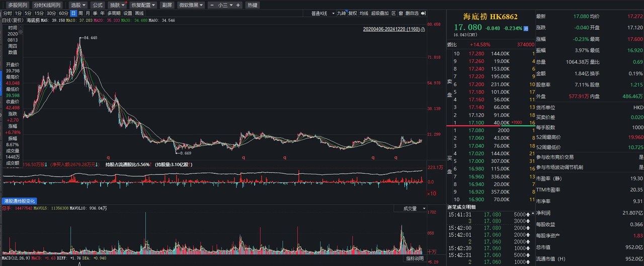The image size is (644, 266).
Task: Click buy level 10 price 16.900
Action: click(476, 199)
